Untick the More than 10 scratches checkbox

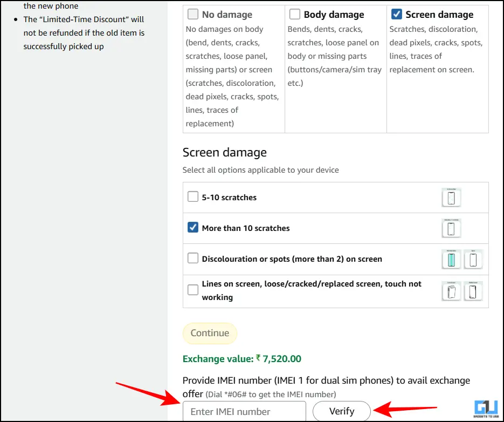coord(193,228)
